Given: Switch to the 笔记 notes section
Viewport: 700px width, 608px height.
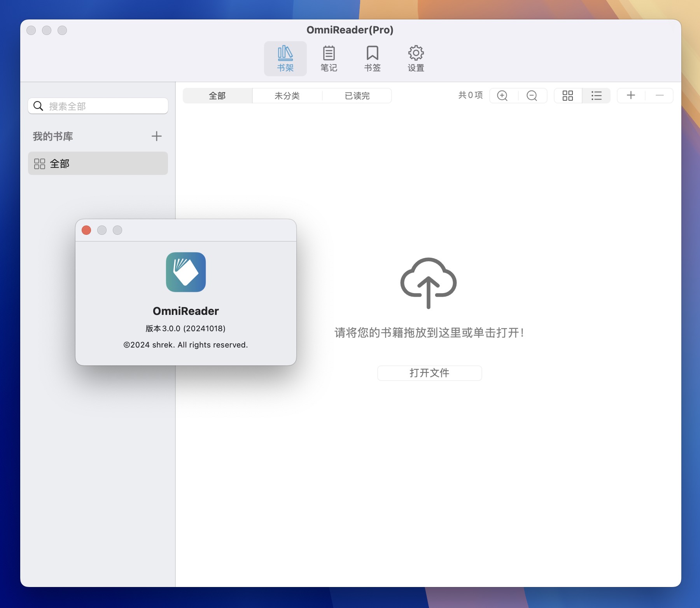Looking at the screenshot, I should pyautogui.click(x=329, y=59).
